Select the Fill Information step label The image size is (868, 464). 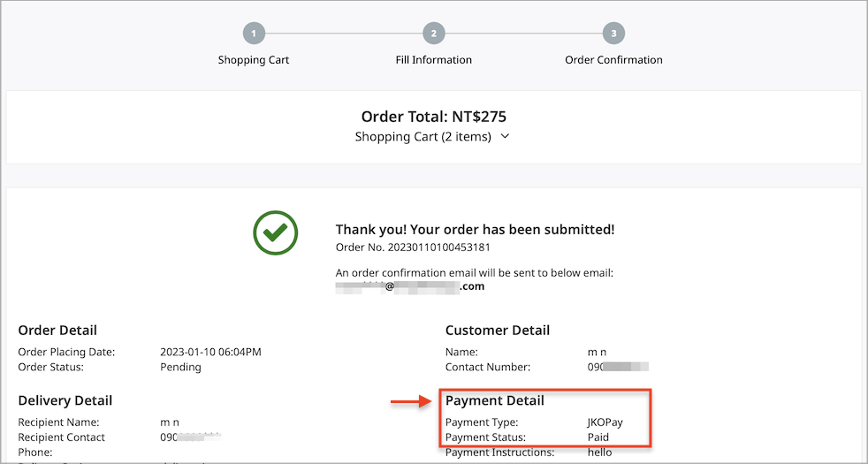433,60
